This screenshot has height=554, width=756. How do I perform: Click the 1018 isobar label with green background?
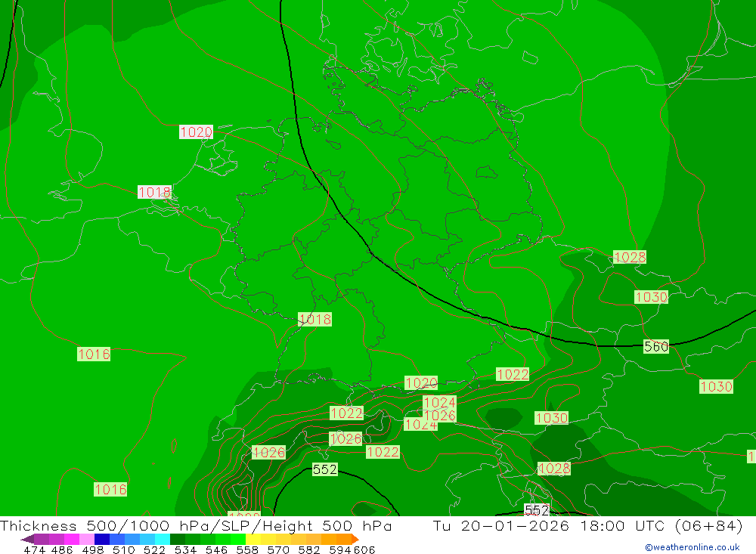(x=314, y=319)
